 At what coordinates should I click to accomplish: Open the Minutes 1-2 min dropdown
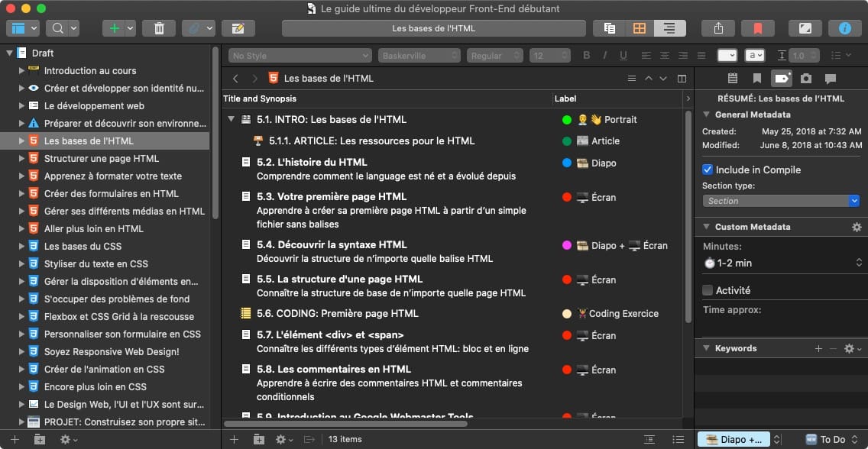tap(782, 263)
